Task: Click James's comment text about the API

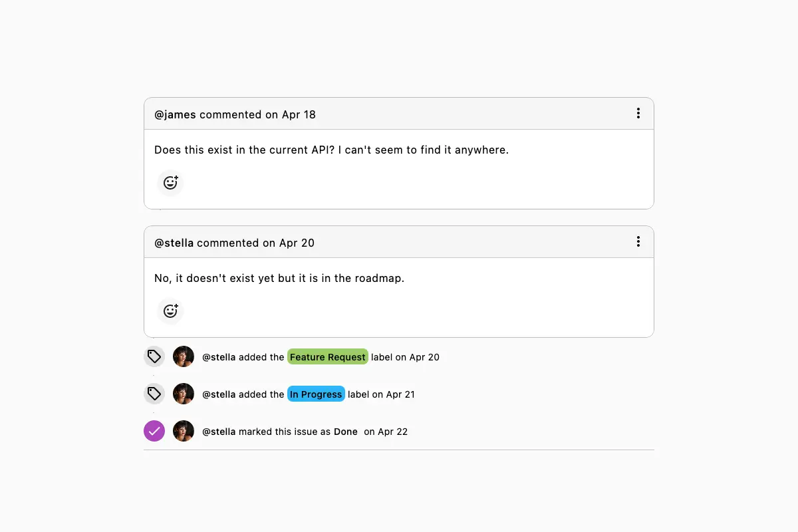Action: click(331, 150)
